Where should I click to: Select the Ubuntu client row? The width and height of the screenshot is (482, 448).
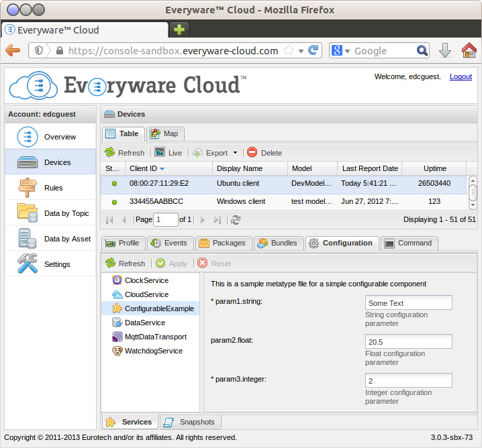[x=283, y=184]
